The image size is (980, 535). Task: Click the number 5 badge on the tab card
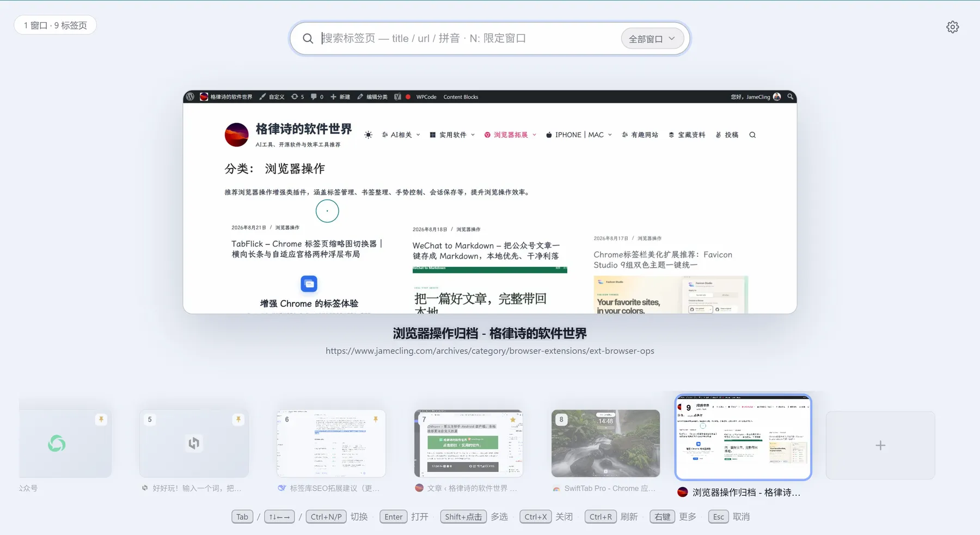150,420
